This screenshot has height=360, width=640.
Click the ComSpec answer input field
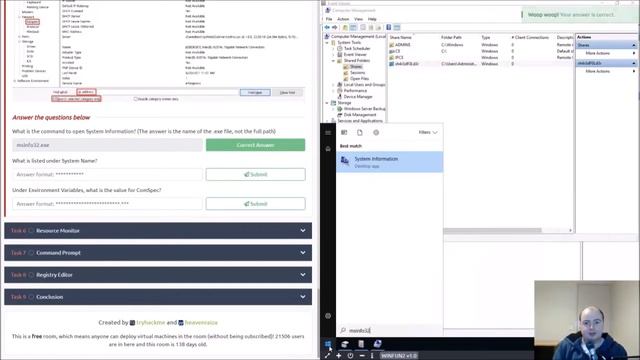(x=107, y=204)
